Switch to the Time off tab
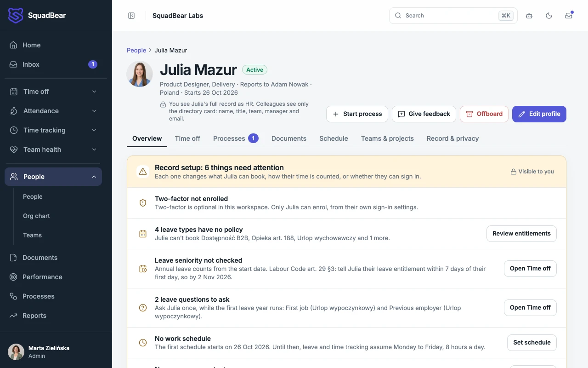The width and height of the screenshot is (588, 368). [x=187, y=138]
